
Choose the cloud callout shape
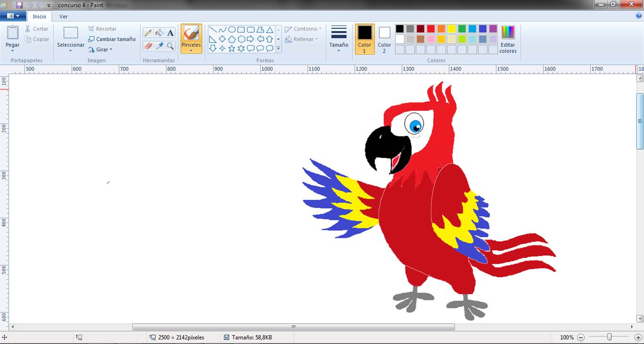pyautogui.click(x=269, y=48)
